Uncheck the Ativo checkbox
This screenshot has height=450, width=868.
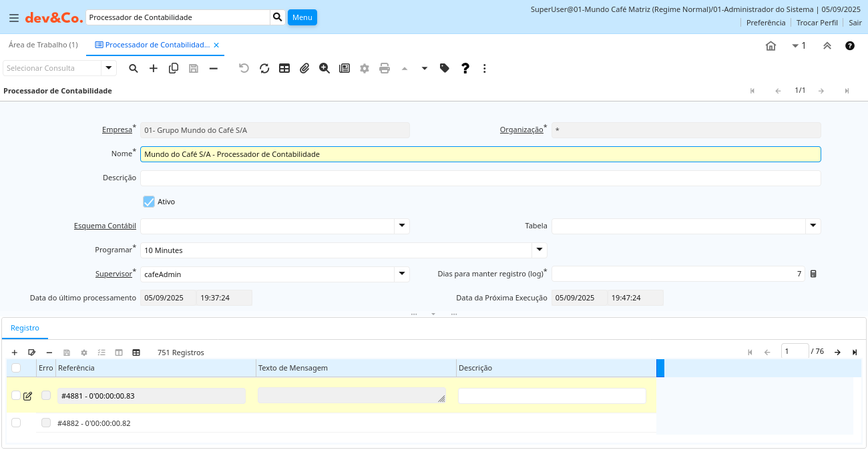point(149,202)
